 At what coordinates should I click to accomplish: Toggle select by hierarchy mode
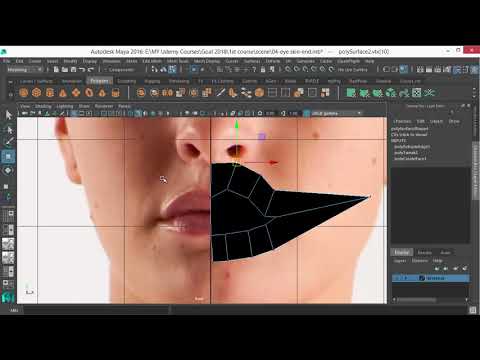click(155, 69)
